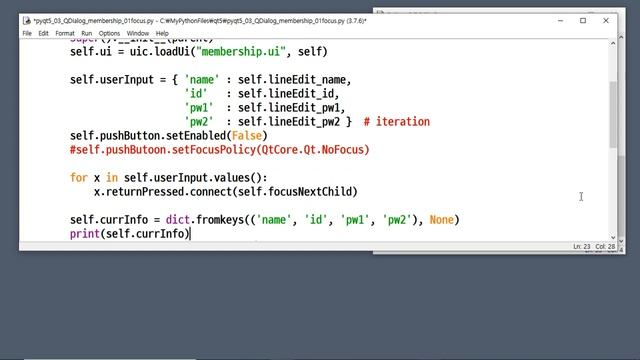Screen dimensions: 640x360
Task: Click self.pushButton.setEnabled in the code
Action: tap(148, 136)
